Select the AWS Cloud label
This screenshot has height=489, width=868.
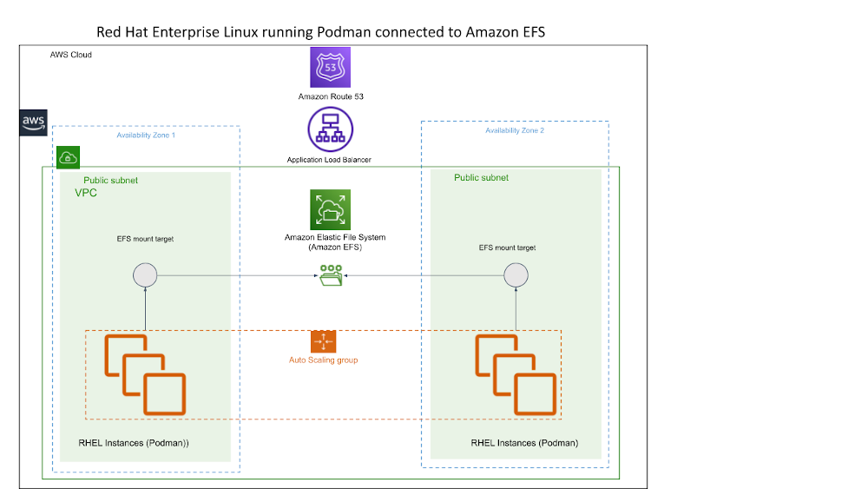pyautogui.click(x=71, y=55)
